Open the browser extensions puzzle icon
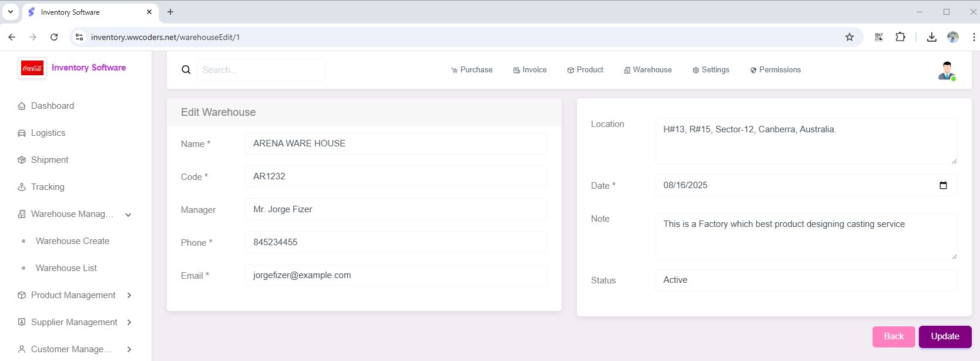 coord(900,37)
